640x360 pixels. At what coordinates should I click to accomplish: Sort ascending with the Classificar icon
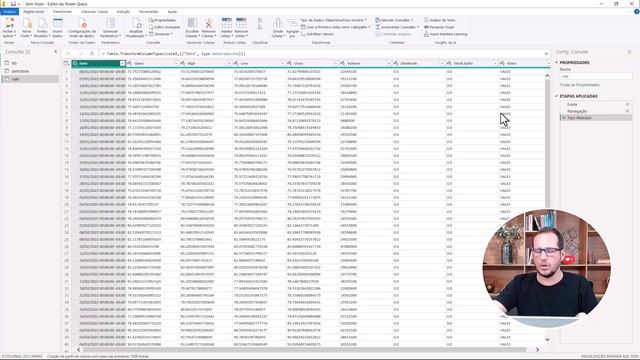[x=260, y=20]
